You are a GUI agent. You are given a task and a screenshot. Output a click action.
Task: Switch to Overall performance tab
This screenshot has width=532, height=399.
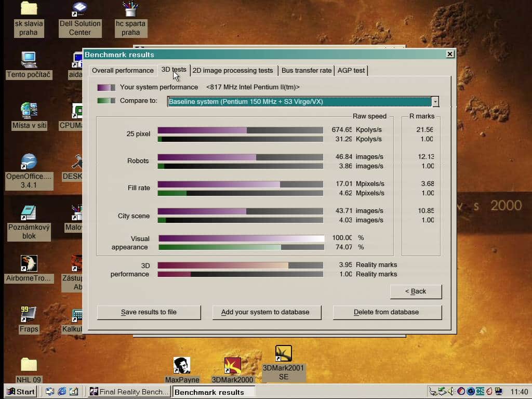[x=123, y=70]
